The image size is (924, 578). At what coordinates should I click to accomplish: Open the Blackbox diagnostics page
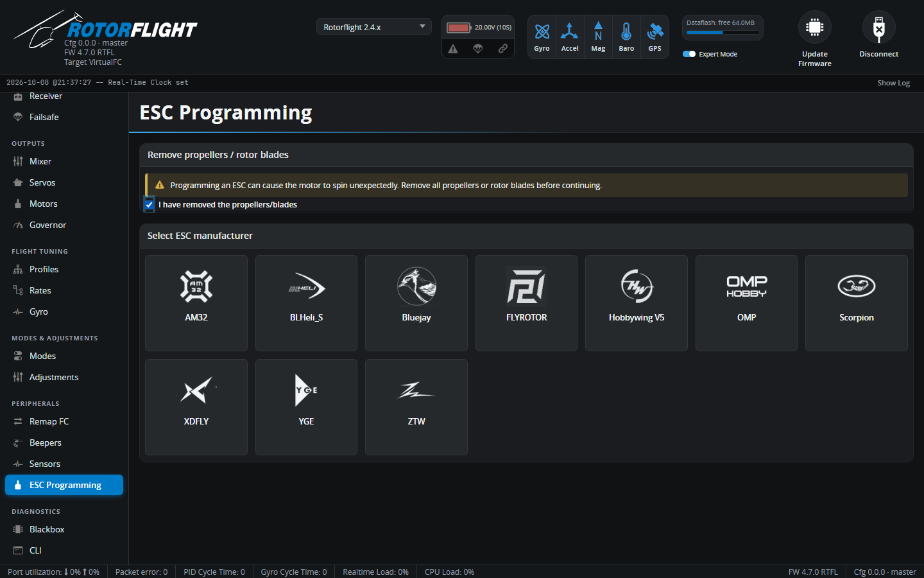64,529
